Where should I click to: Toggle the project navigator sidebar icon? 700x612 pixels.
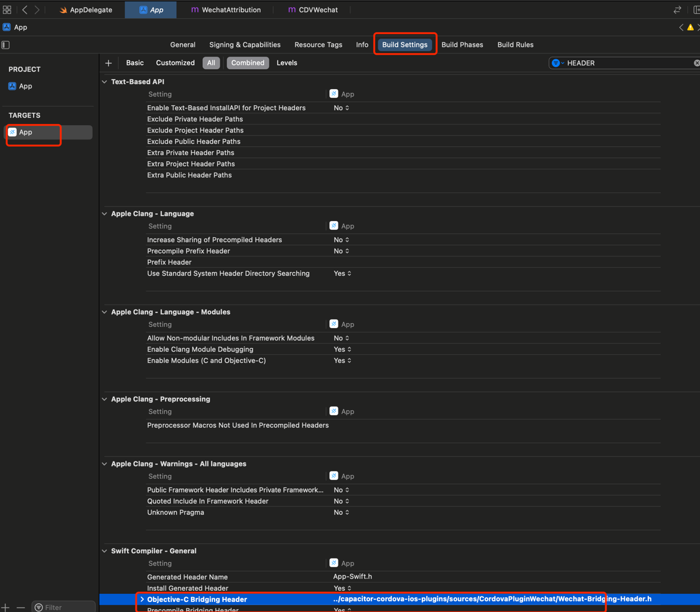click(x=6, y=45)
